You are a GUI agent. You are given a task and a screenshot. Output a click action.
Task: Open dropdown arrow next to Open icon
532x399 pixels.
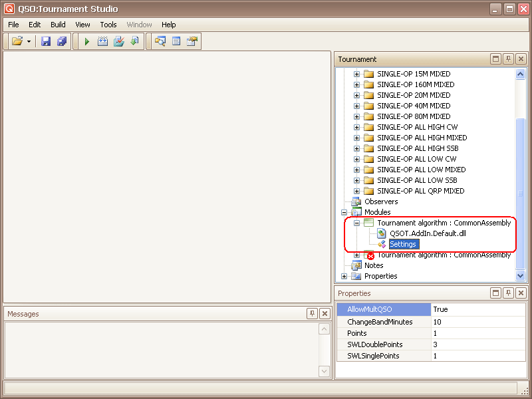pyautogui.click(x=29, y=41)
